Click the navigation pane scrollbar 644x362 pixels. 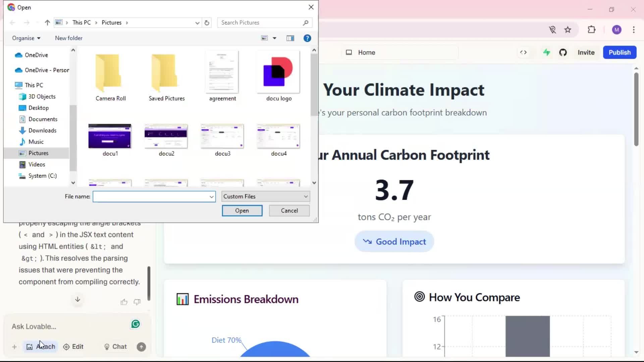point(73,138)
